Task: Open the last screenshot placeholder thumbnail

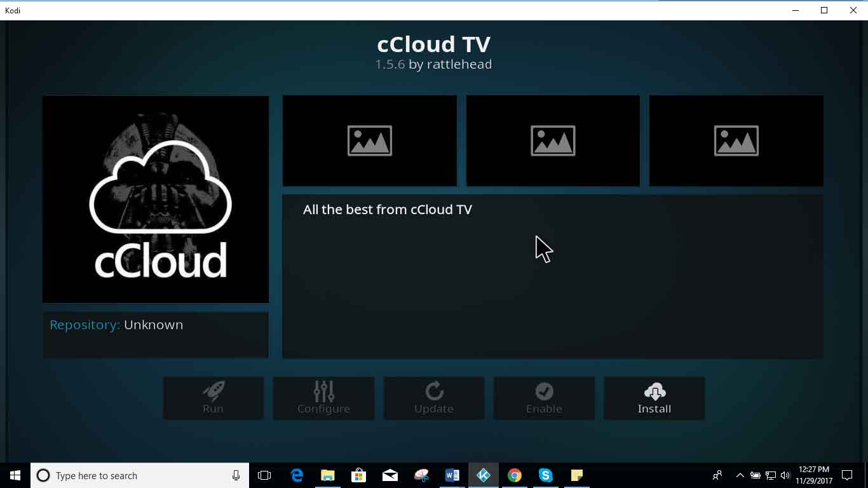Action: (x=736, y=141)
